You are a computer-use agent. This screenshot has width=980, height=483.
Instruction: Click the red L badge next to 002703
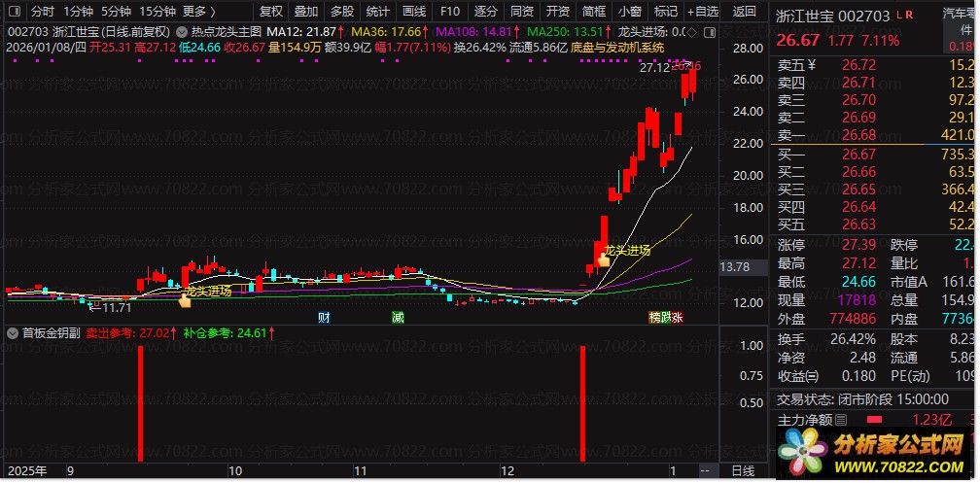coord(898,15)
